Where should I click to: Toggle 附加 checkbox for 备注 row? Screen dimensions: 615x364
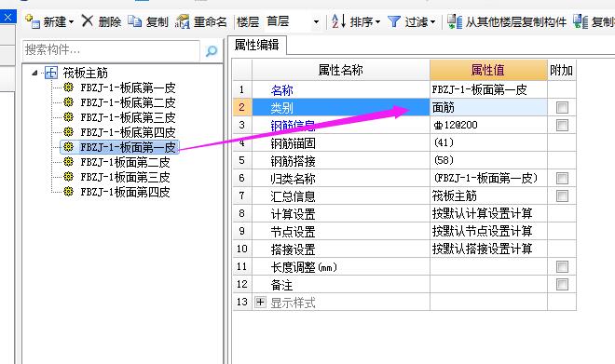click(562, 285)
